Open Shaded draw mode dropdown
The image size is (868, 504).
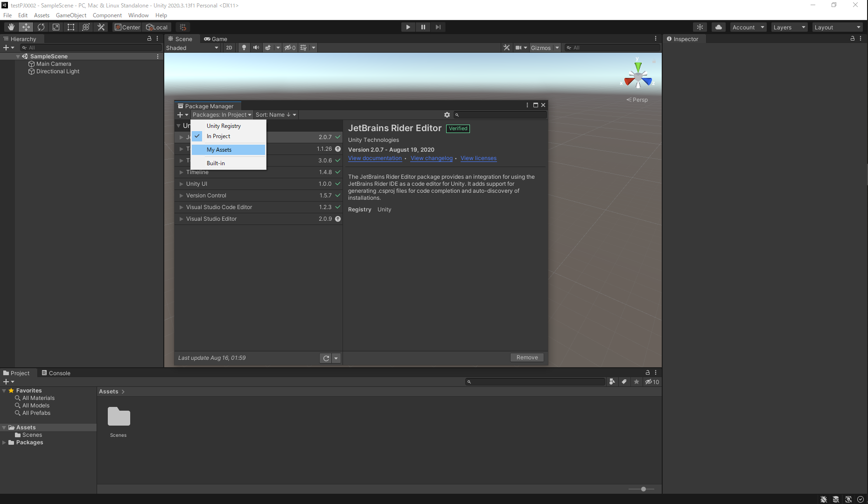(x=192, y=48)
